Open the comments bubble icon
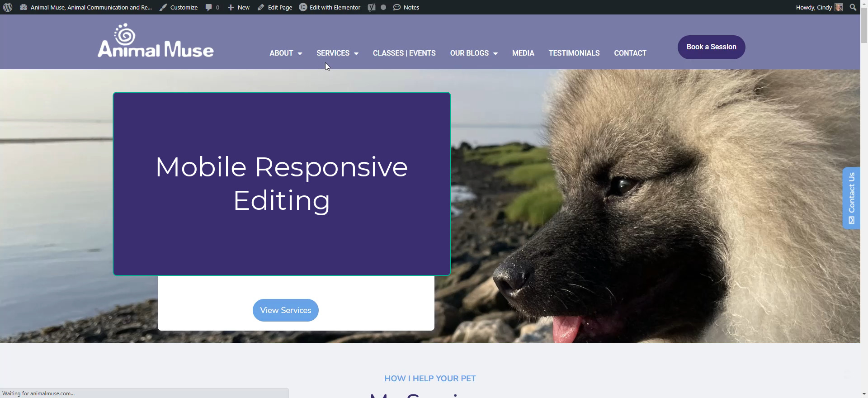868x398 pixels. [208, 7]
